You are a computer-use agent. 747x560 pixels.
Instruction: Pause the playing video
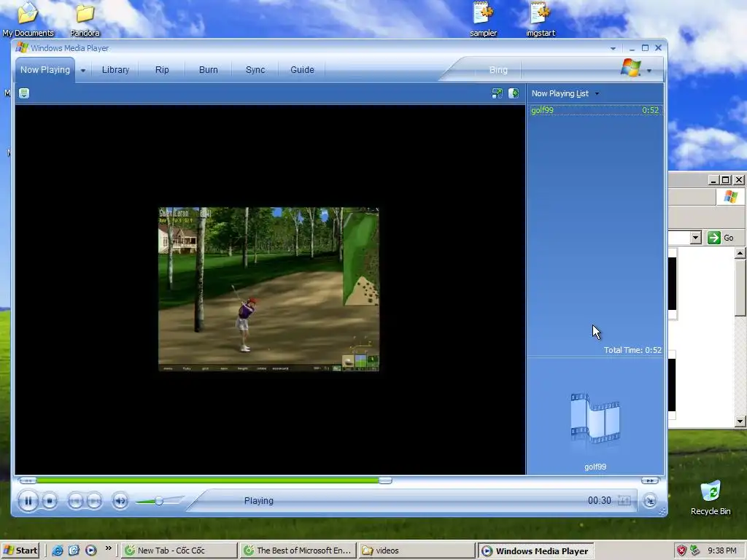pyautogui.click(x=28, y=500)
